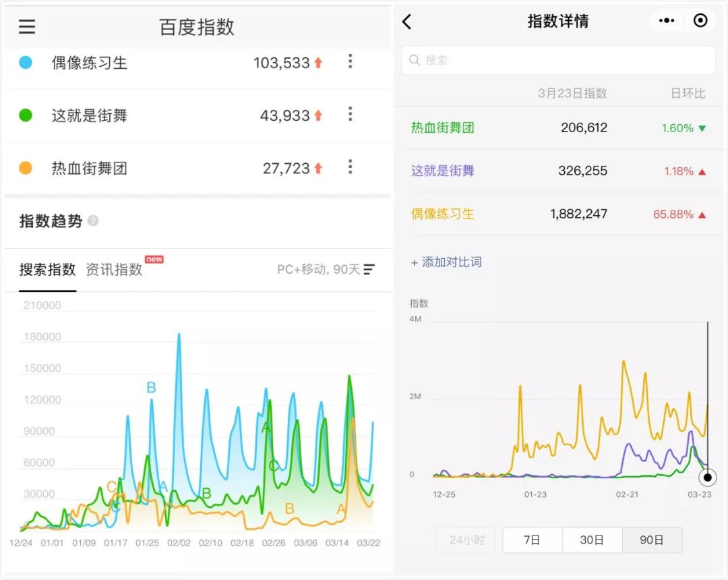Select the 90日 time range
The width and height of the screenshot is (728, 580).
[651, 540]
